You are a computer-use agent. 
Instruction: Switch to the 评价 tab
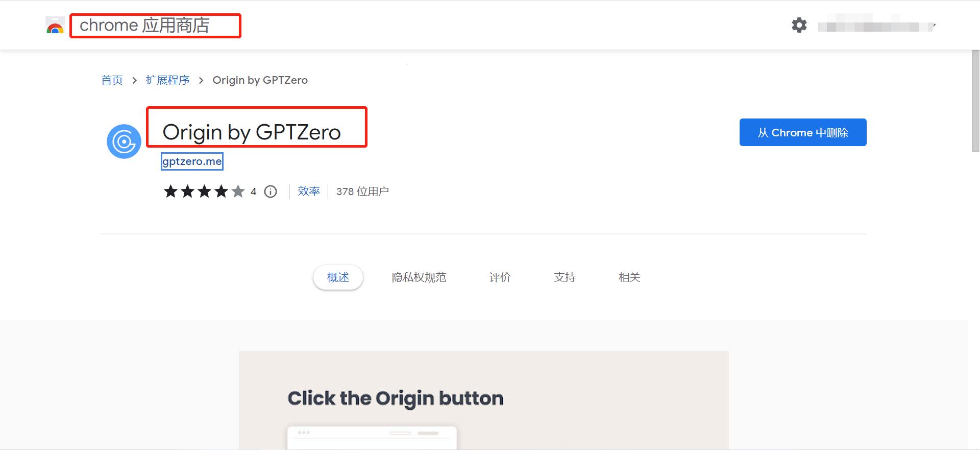[x=500, y=277]
